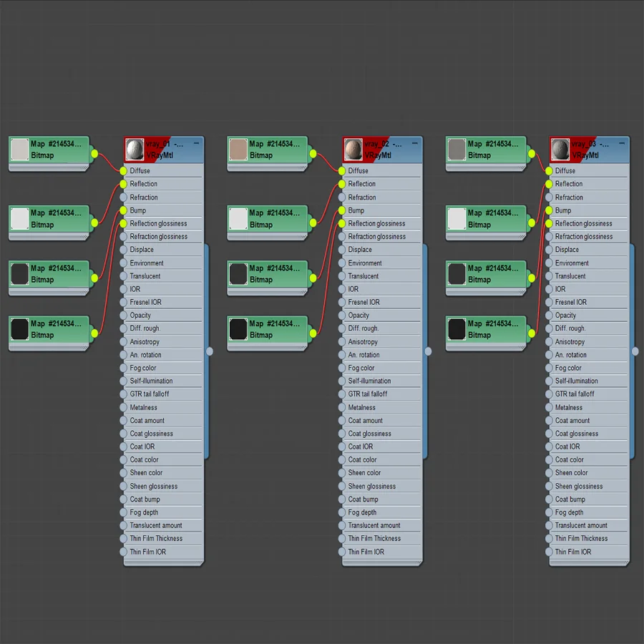644x644 pixels.
Task: Click thumbnail of bitmap wired to vray_02 Reflection
Action: coord(238,218)
